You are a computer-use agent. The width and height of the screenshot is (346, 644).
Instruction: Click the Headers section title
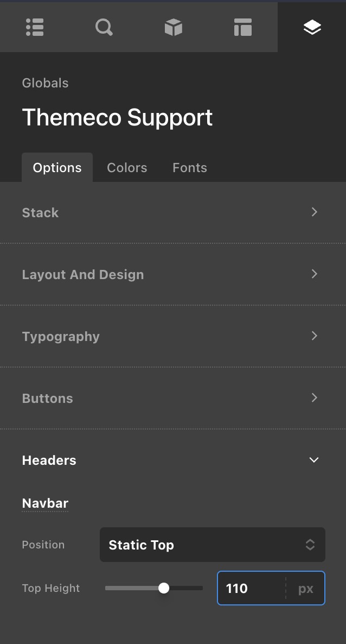pos(49,460)
